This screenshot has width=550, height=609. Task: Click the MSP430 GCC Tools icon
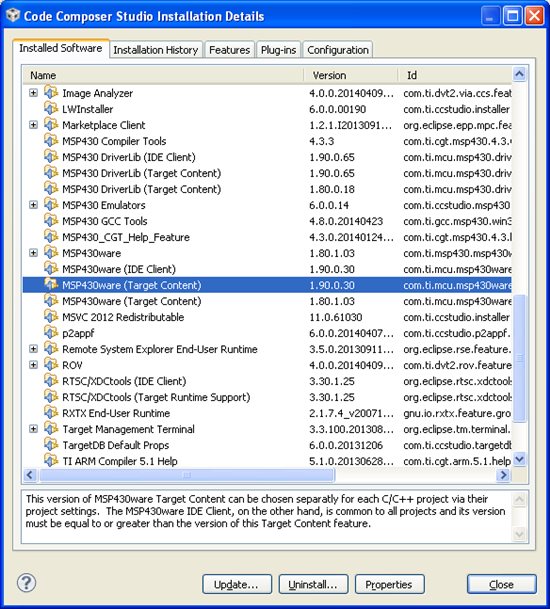coord(51,221)
